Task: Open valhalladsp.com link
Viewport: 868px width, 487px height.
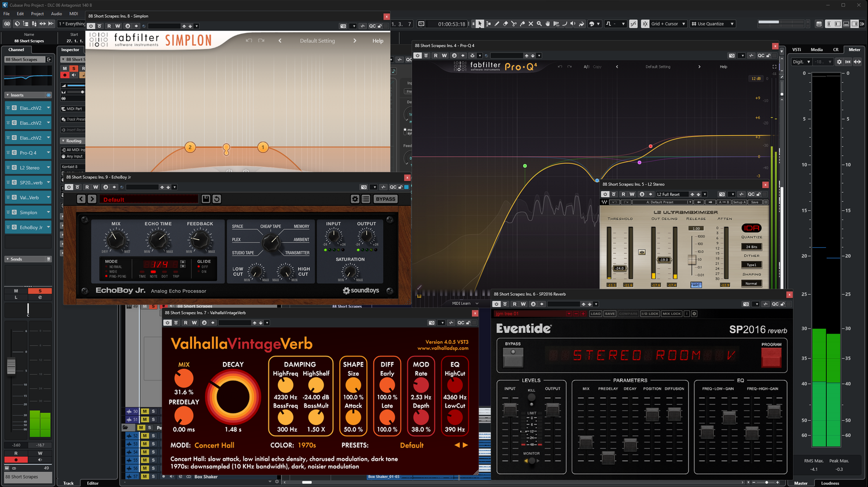Action: 443,348
